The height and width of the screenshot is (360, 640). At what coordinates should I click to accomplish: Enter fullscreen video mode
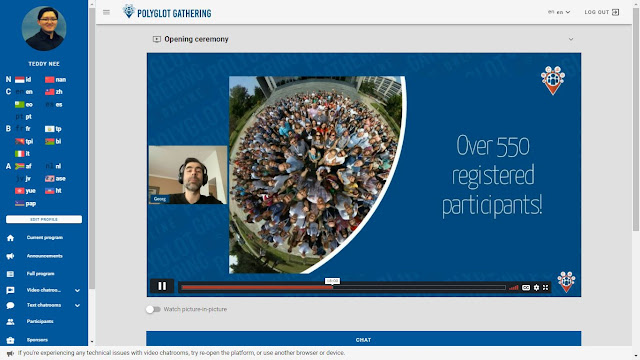pyautogui.click(x=546, y=288)
